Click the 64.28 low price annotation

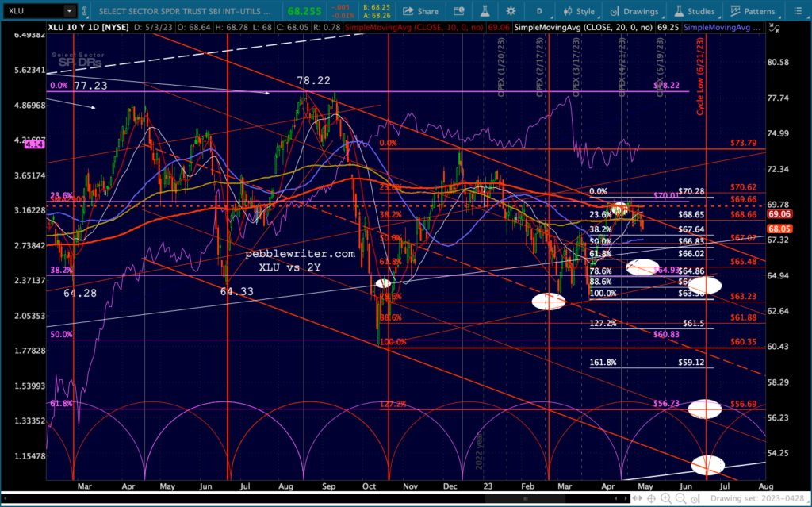coord(80,294)
